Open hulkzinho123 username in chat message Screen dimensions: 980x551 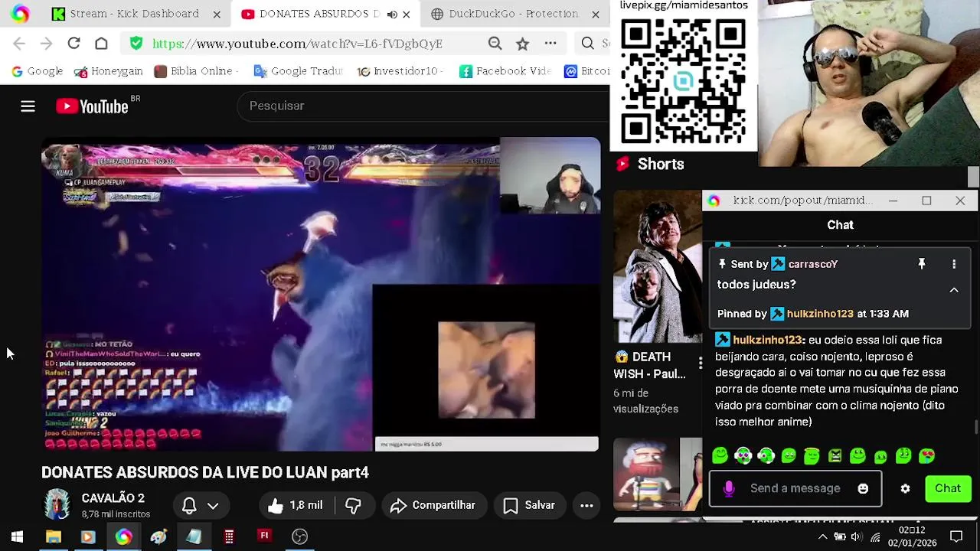click(x=766, y=340)
